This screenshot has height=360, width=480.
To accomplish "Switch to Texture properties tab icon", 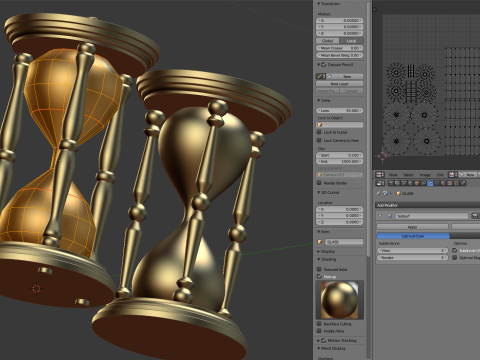I will (x=450, y=183).
